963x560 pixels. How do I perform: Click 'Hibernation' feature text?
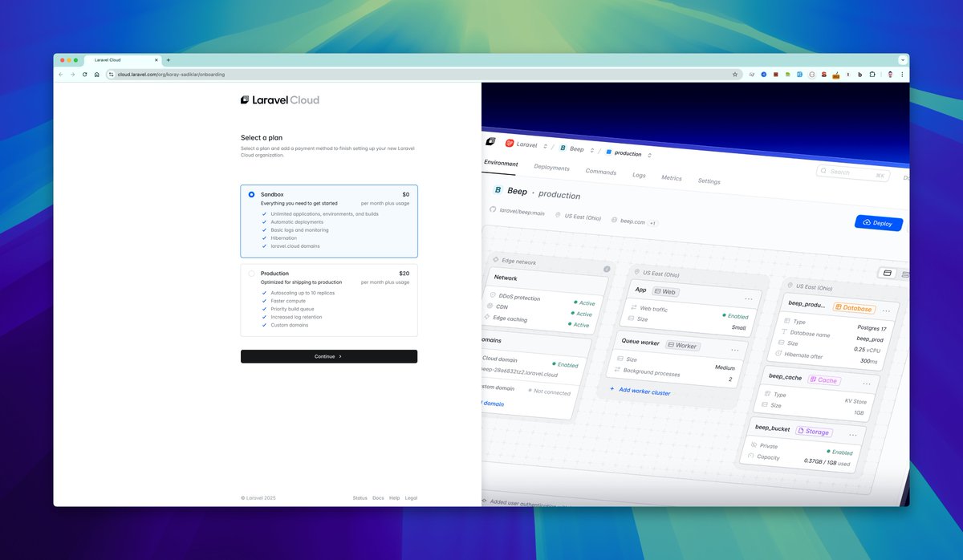[x=283, y=238]
